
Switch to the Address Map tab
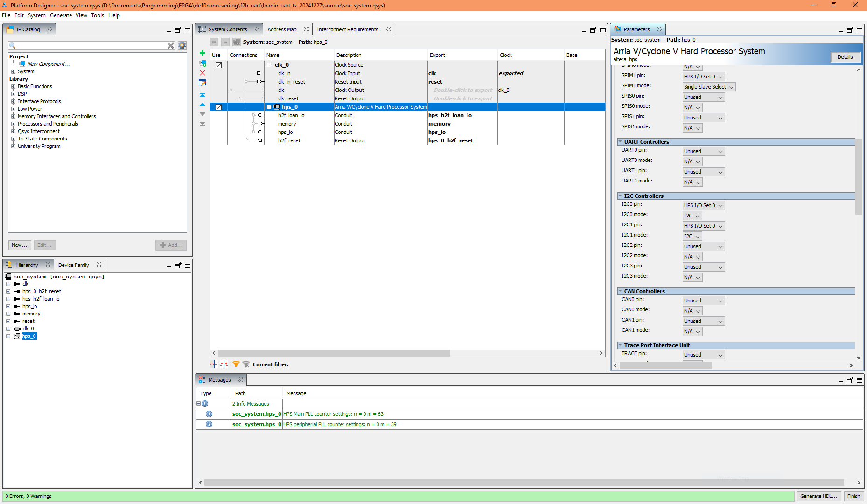pyautogui.click(x=282, y=29)
